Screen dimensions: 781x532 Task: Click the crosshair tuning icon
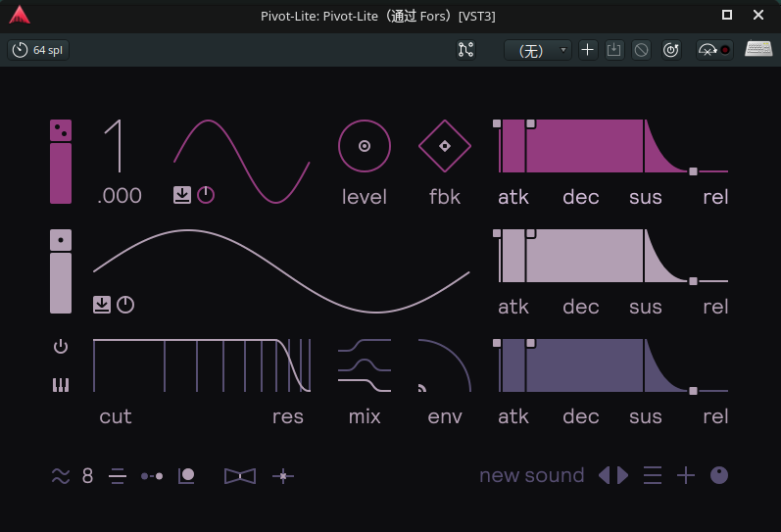click(283, 476)
